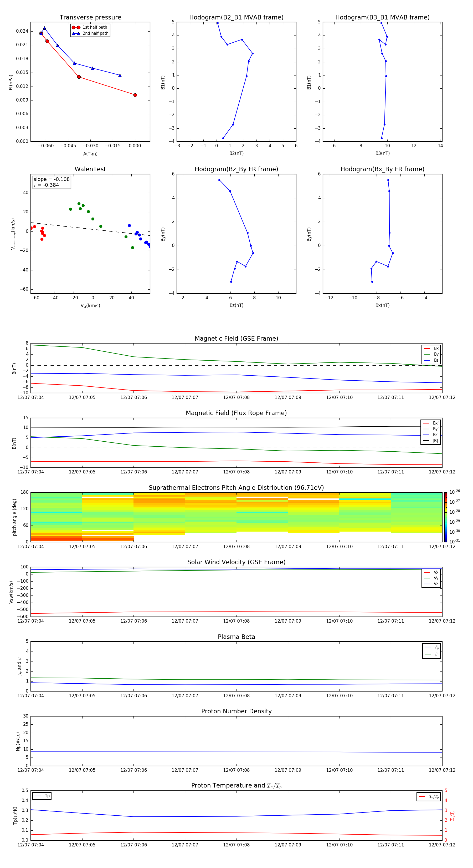Click the dashed regression line in WalenTest

click(x=90, y=229)
